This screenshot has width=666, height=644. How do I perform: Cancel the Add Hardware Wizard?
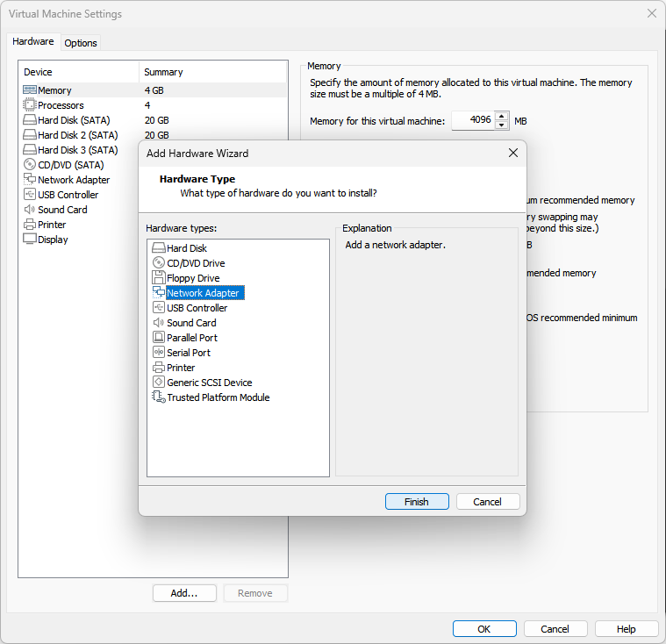[487, 502]
